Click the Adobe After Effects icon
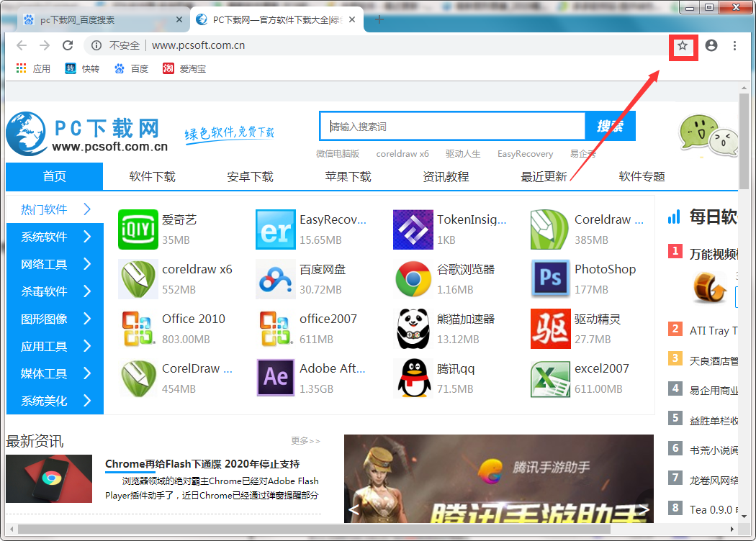The image size is (756, 541). click(x=275, y=378)
